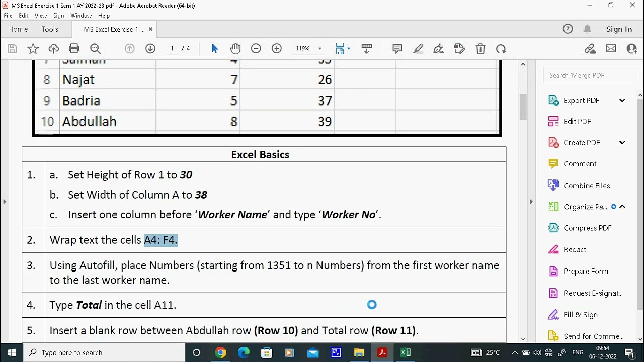This screenshot has width=644, height=362.
Task: Open the Prepare Form tool
Action: coord(586,271)
